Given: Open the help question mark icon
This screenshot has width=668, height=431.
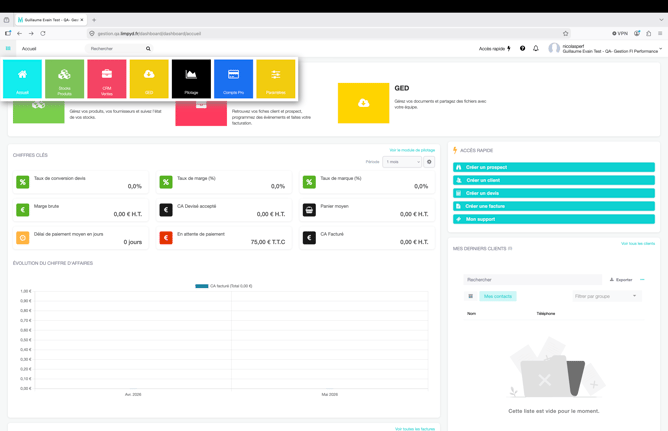Looking at the screenshot, I should (522, 49).
